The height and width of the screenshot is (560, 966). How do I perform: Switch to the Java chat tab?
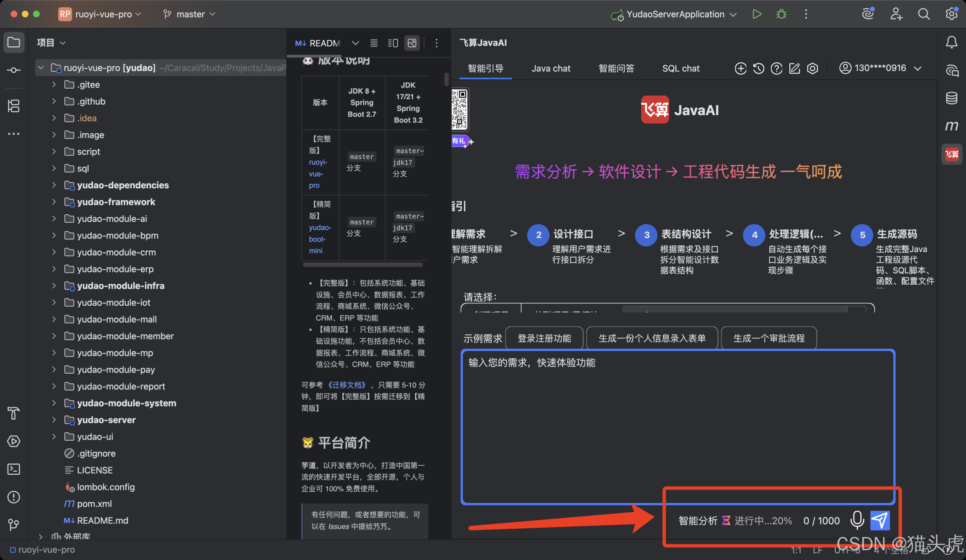[551, 68]
